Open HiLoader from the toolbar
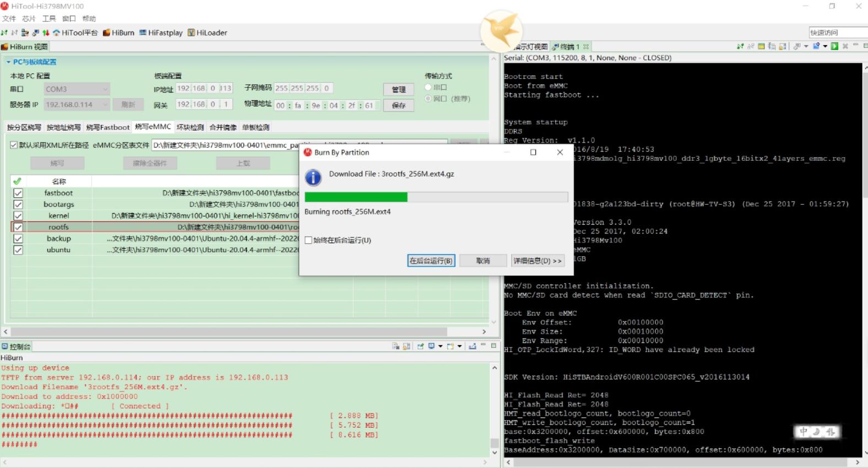This screenshot has height=468, width=868. [x=207, y=32]
